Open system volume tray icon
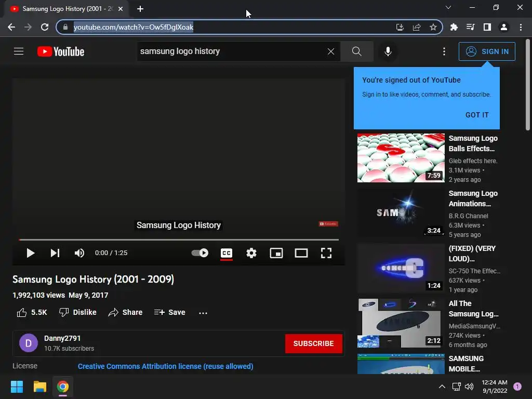The image size is (532, 399). tap(469, 387)
